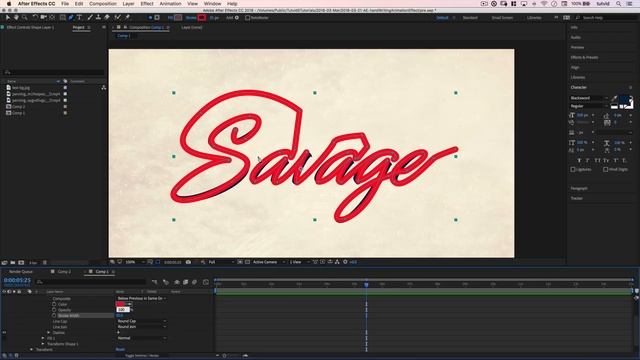Select Comp 2 in Project panel
Image resolution: width=640 pixels, height=360 pixels.
point(18,107)
